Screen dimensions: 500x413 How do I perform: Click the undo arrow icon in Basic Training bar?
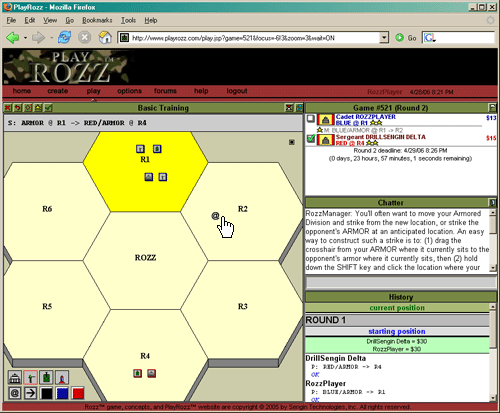click(x=18, y=108)
